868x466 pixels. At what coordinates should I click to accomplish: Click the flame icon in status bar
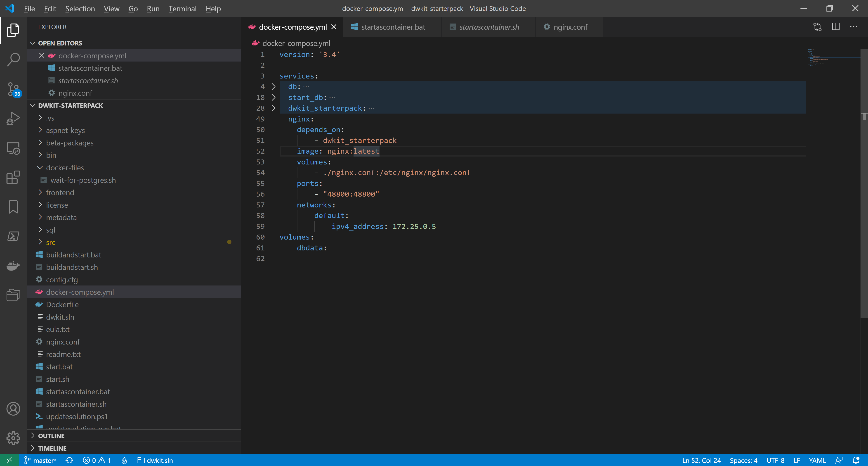click(x=124, y=460)
